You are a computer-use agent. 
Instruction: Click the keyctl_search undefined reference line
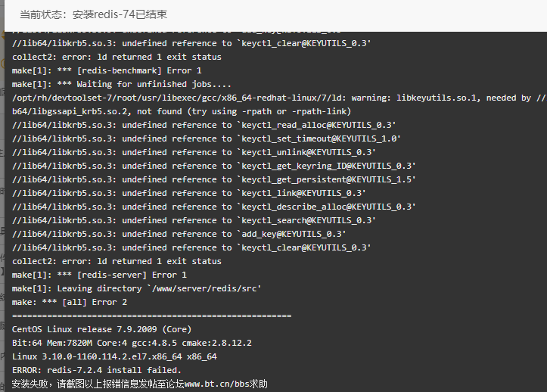click(194, 220)
